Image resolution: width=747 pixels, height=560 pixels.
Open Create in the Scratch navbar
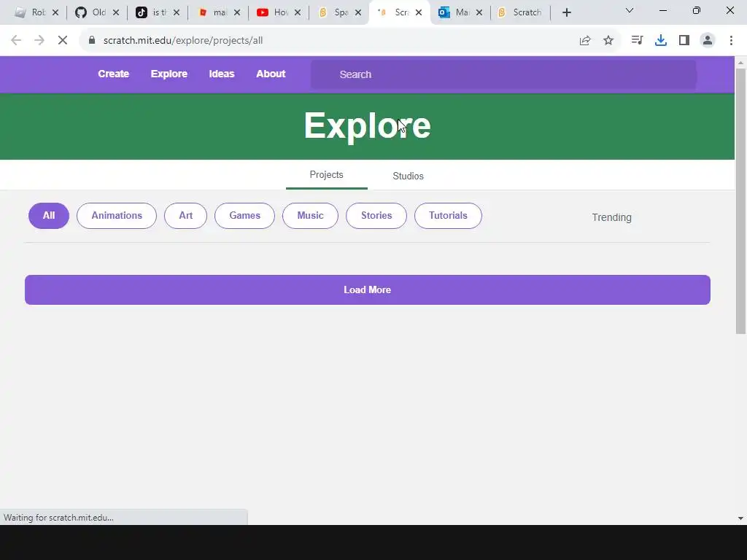[x=113, y=74]
